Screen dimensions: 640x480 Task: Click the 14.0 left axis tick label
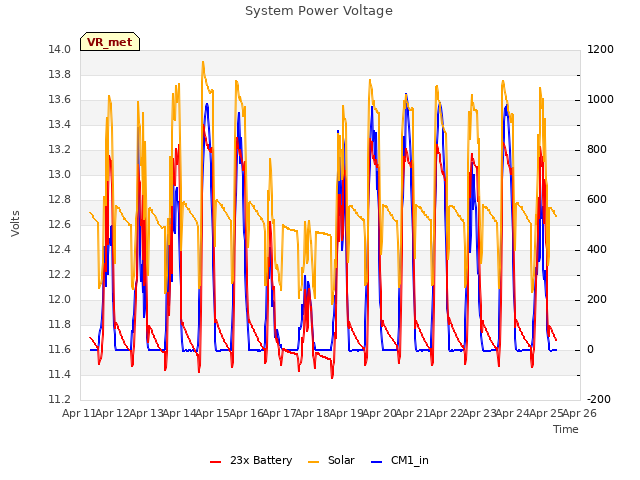point(59,50)
